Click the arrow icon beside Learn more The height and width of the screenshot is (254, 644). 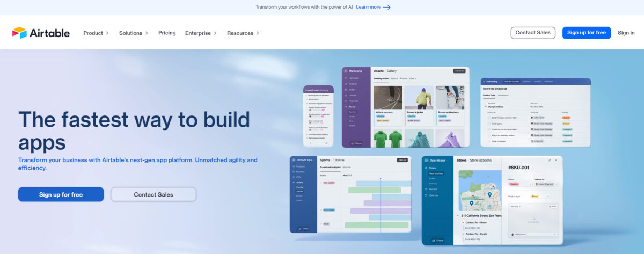coord(387,7)
